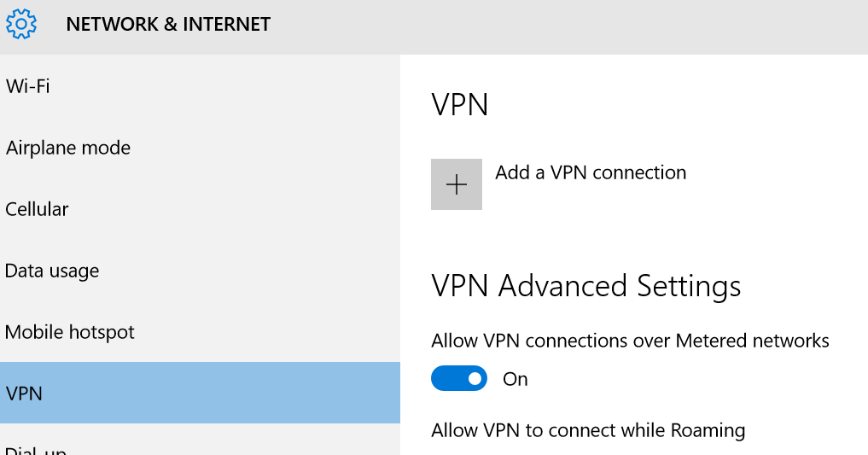Click the empty gray header bar area
This screenshot has width=868, height=455.
point(569,27)
